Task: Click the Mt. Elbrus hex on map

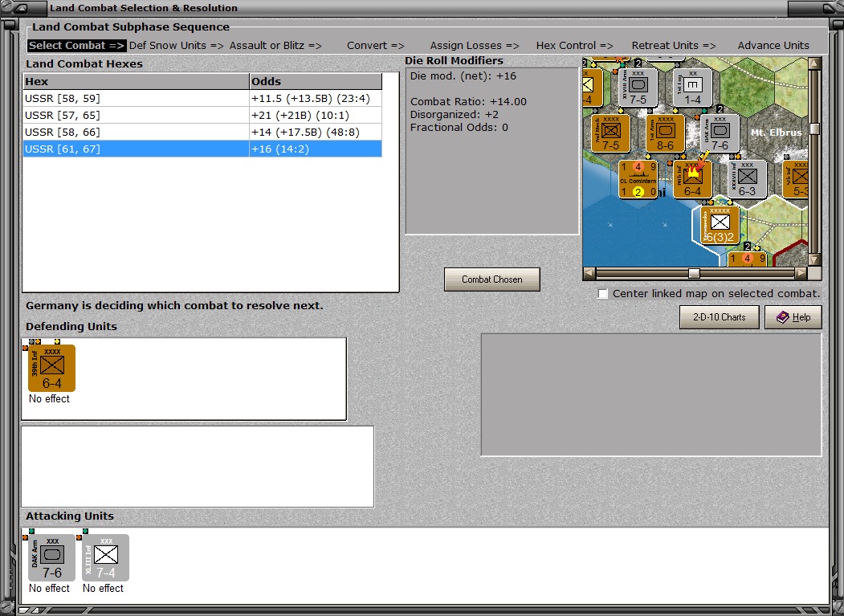Action: [x=775, y=133]
